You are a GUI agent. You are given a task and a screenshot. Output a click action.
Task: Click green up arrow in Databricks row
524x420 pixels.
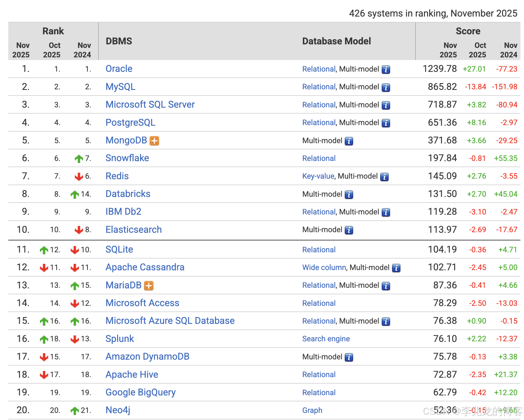click(75, 194)
